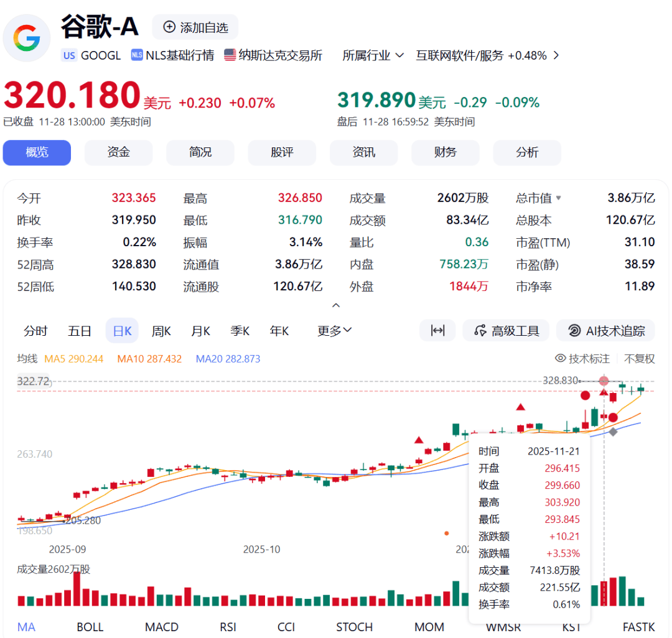
Task: Switch to the 资金 tab
Action: point(118,152)
